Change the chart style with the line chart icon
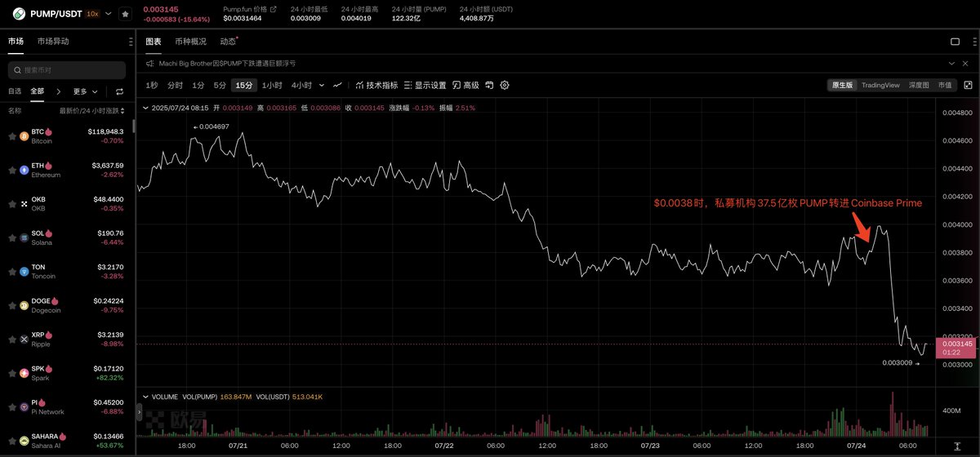This screenshot has width=980, height=457. point(337,85)
